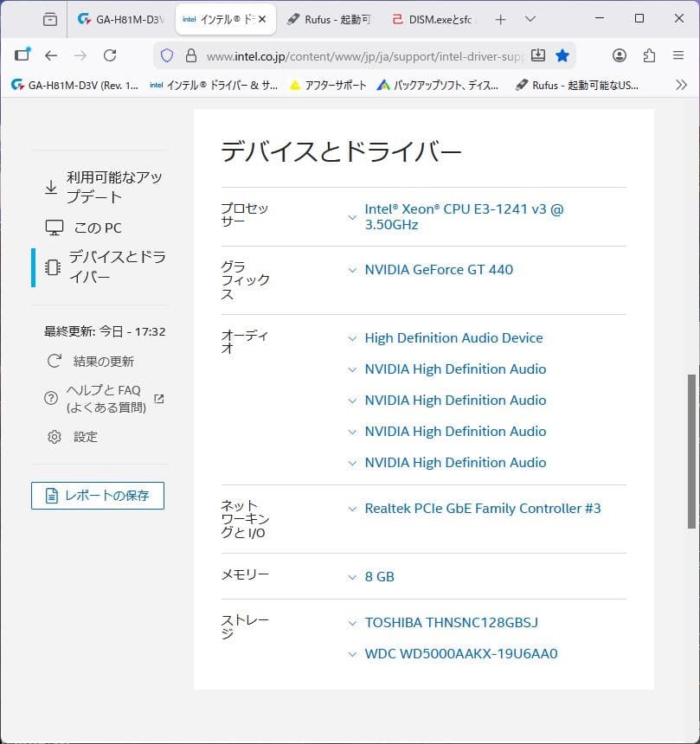Click the メモリー row label
The height and width of the screenshot is (744, 700).
point(245,574)
